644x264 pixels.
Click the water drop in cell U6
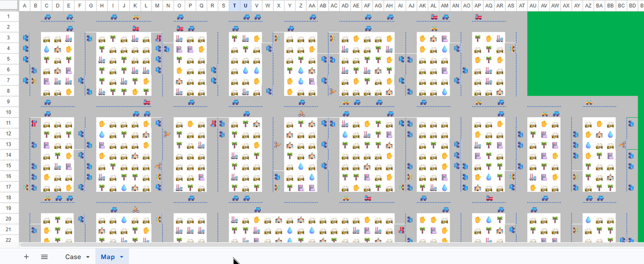(245, 70)
